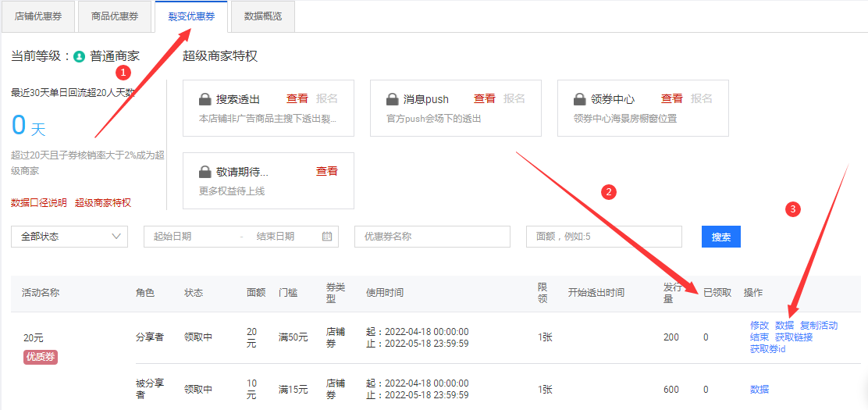
Task: Click the lock icon on 消息push card
Action: pos(392,99)
